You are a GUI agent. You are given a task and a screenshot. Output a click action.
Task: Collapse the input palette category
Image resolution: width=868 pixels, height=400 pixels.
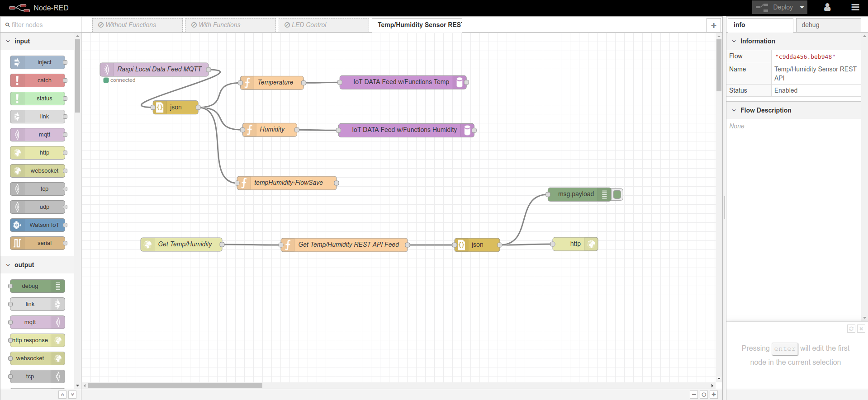pos(8,41)
